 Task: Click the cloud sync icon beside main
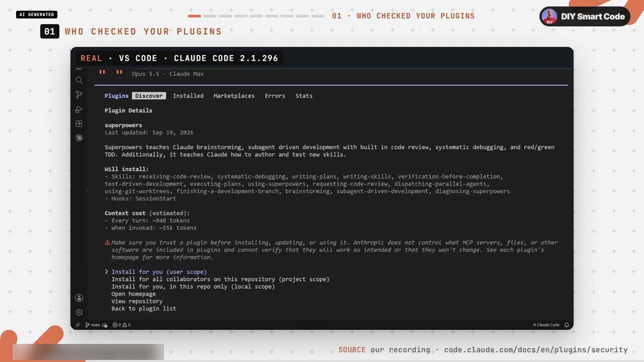coord(105,325)
